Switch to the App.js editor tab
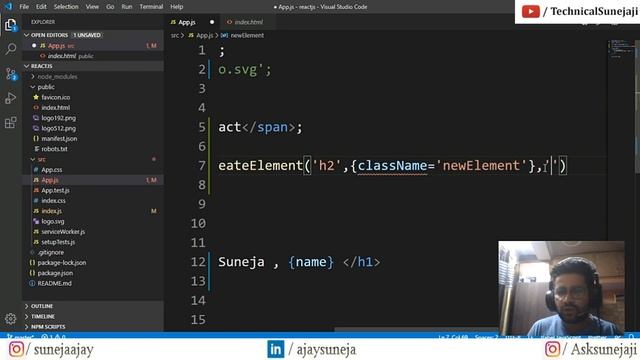640x360 pixels. click(x=187, y=22)
